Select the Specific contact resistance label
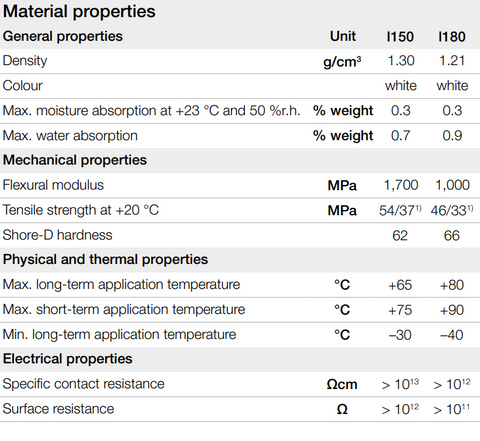480x441 pixels. pyautogui.click(x=84, y=384)
